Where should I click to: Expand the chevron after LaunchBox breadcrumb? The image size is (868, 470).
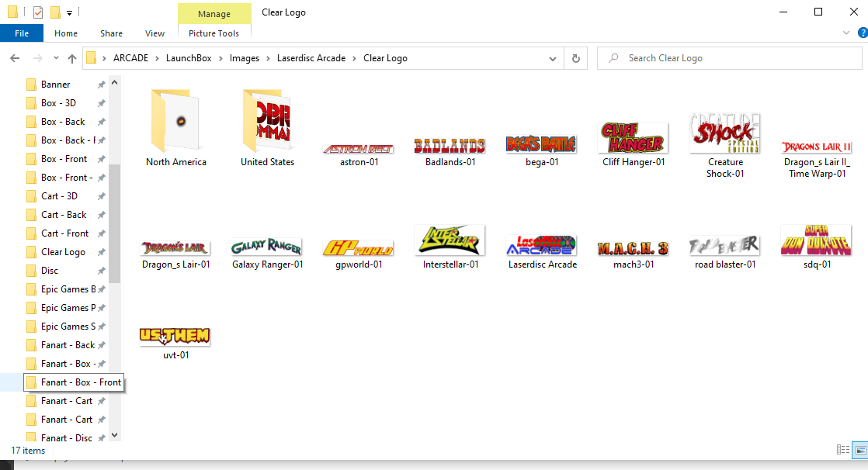220,58
